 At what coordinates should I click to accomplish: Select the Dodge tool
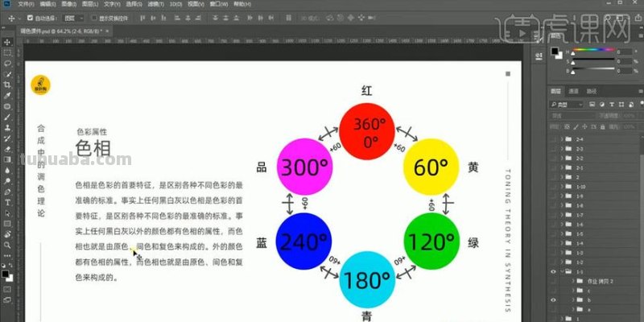point(7,180)
